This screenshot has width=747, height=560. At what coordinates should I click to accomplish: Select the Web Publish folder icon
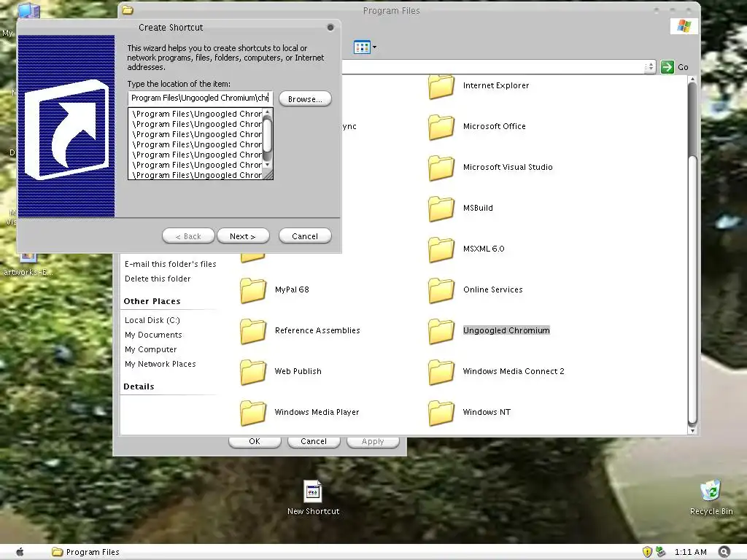tap(253, 373)
